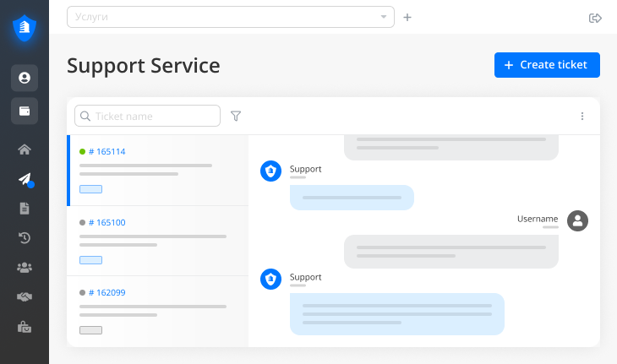
Task: Open the documents icon in sidebar
Action: pyautogui.click(x=25, y=208)
